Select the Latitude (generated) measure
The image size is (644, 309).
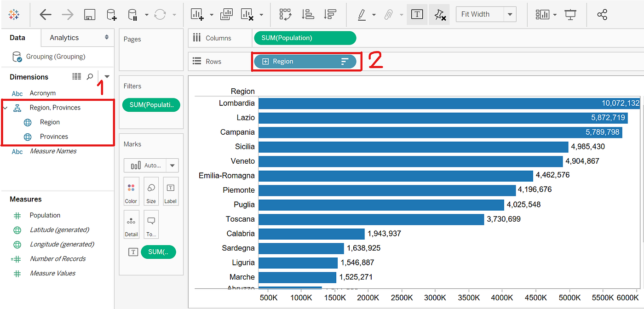59,229
